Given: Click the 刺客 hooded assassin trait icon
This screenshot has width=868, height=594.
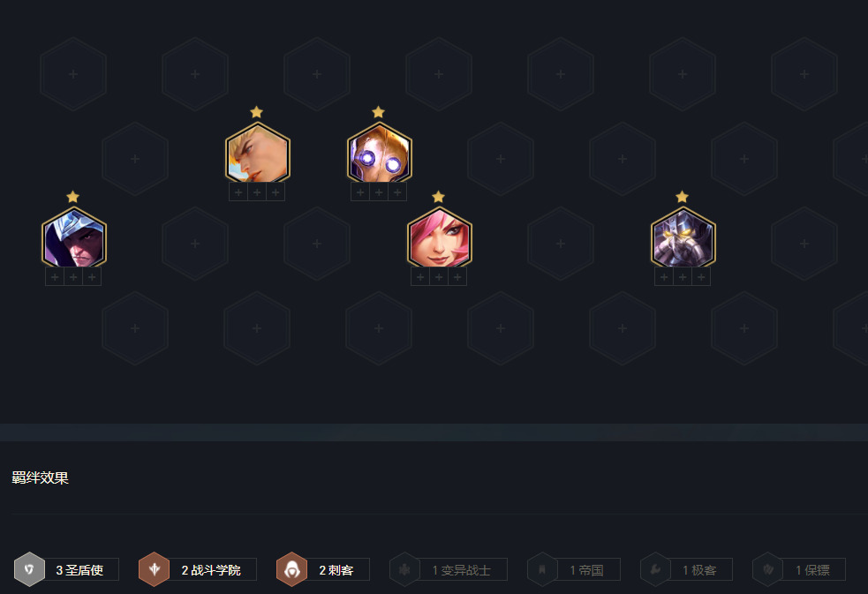Looking at the screenshot, I should tap(291, 569).
